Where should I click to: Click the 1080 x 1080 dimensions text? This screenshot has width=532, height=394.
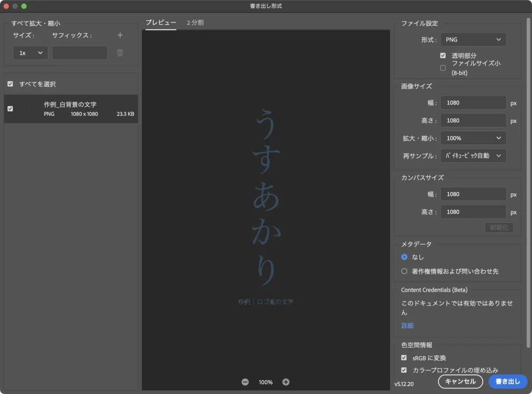[x=84, y=114]
